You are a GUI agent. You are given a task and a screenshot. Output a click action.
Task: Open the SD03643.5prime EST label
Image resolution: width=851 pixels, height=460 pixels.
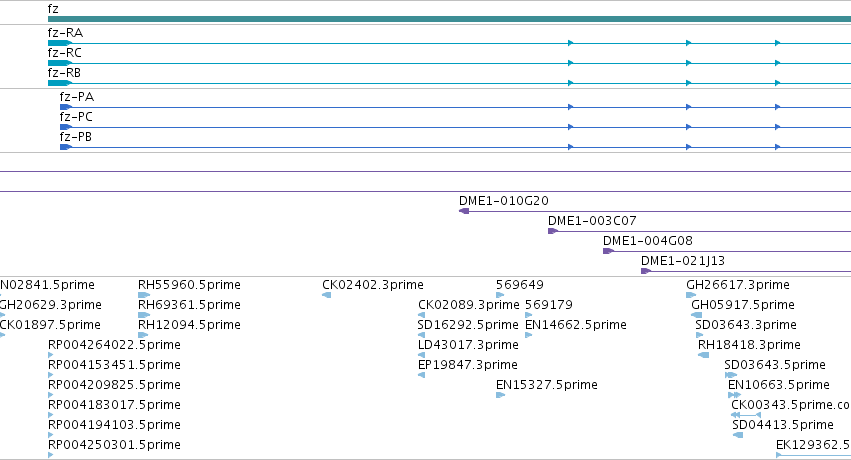click(x=775, y=366)
